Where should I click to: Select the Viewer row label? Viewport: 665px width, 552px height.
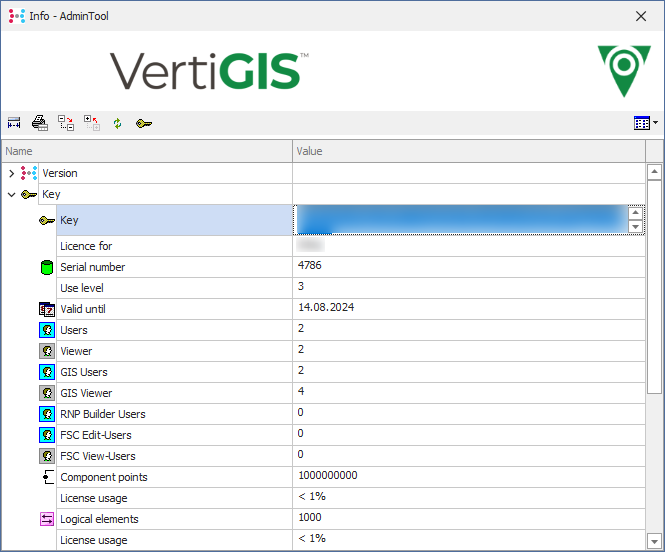(x=76, y=351)
